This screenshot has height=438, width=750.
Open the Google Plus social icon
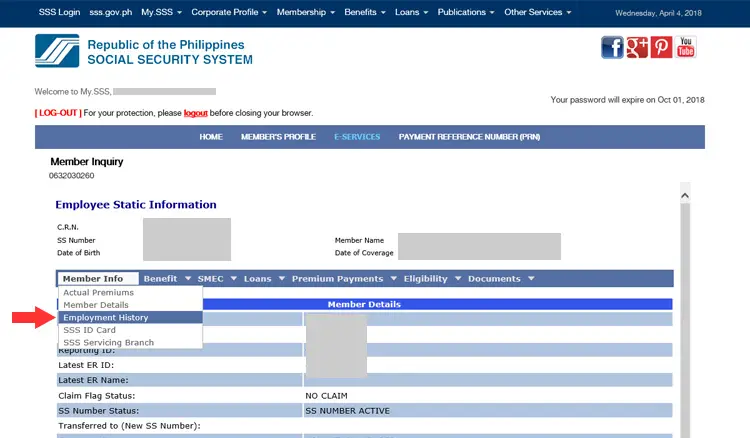click(x=637, y=47)
